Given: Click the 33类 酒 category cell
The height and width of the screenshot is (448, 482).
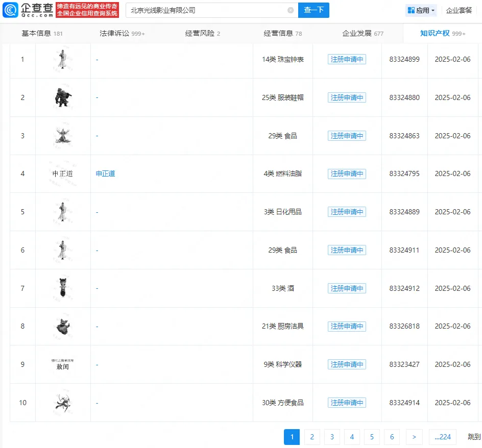Looking at the screenshot, I should [282, 288].
